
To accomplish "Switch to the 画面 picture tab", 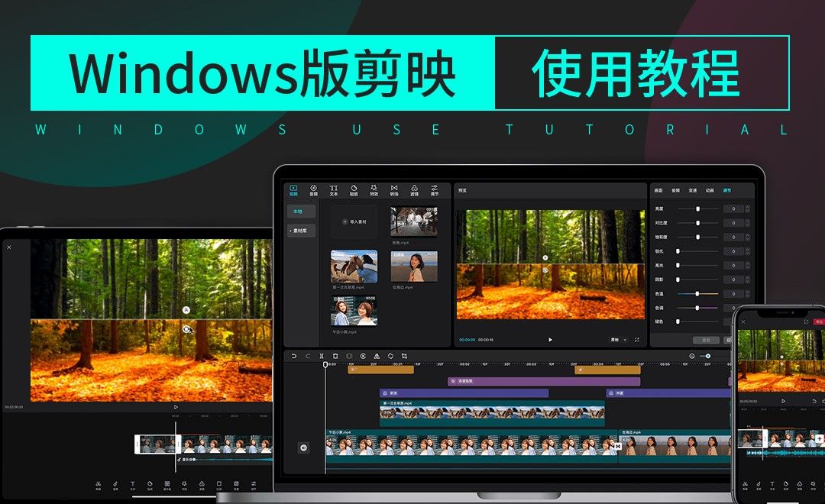I will (658, 190).
